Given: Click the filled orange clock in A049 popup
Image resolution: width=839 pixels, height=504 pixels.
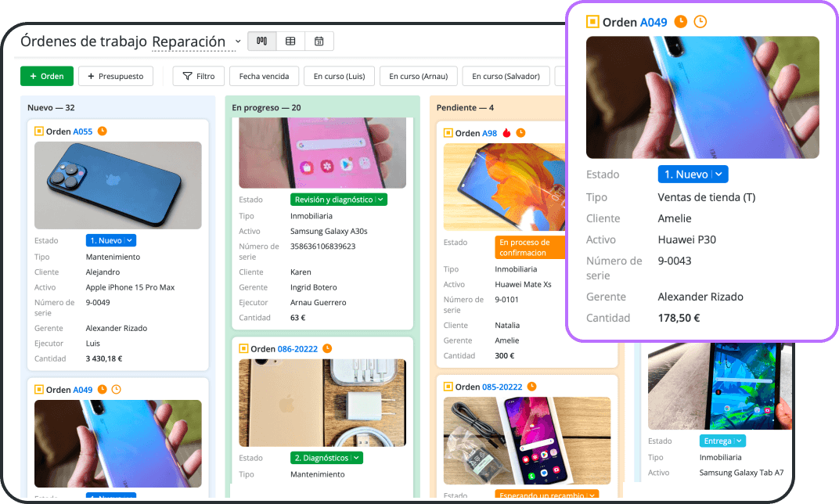Looking at the screenshot, I should pyautogui.click(x=681, y=21).
